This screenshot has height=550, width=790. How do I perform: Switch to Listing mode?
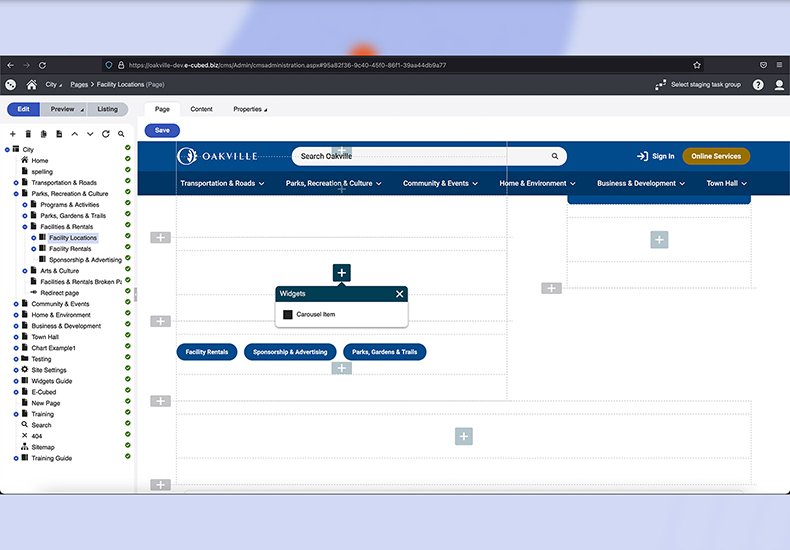[107, 109]
